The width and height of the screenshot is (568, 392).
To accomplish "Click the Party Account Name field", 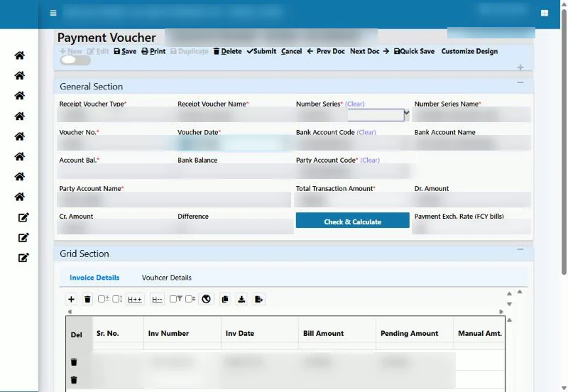I will click(x=174, y=200).
